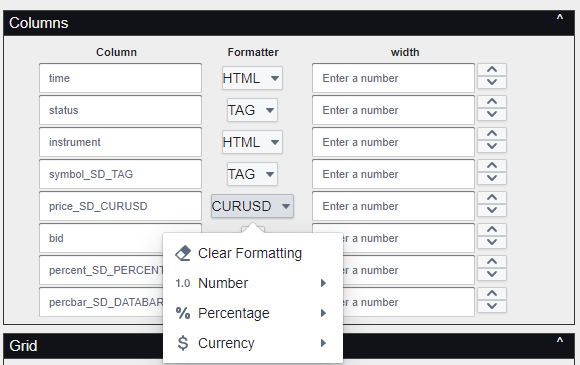Click the status column name field
Image resolution: width=580 pixels, height=365 pixels.
pyautogui.click(x=120, y=110)
